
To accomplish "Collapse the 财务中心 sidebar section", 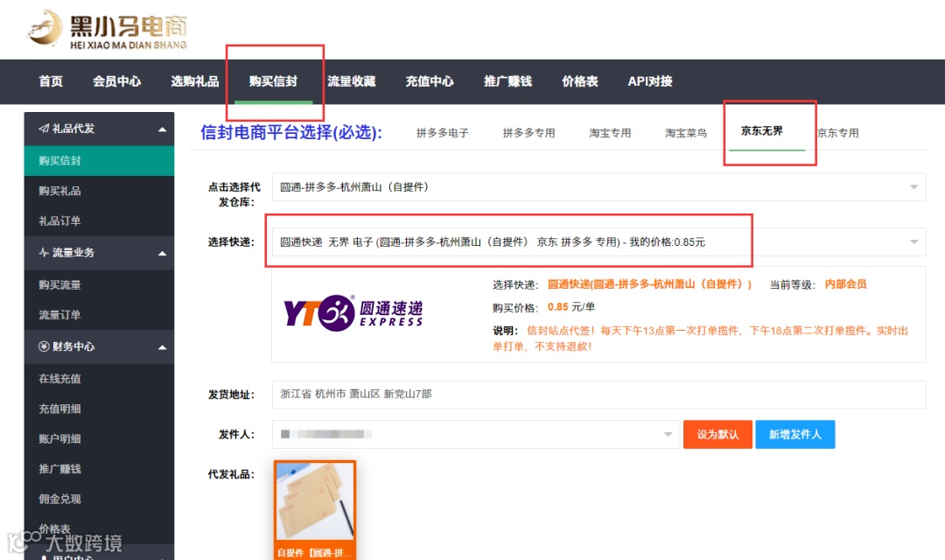I will coord(162,347).
